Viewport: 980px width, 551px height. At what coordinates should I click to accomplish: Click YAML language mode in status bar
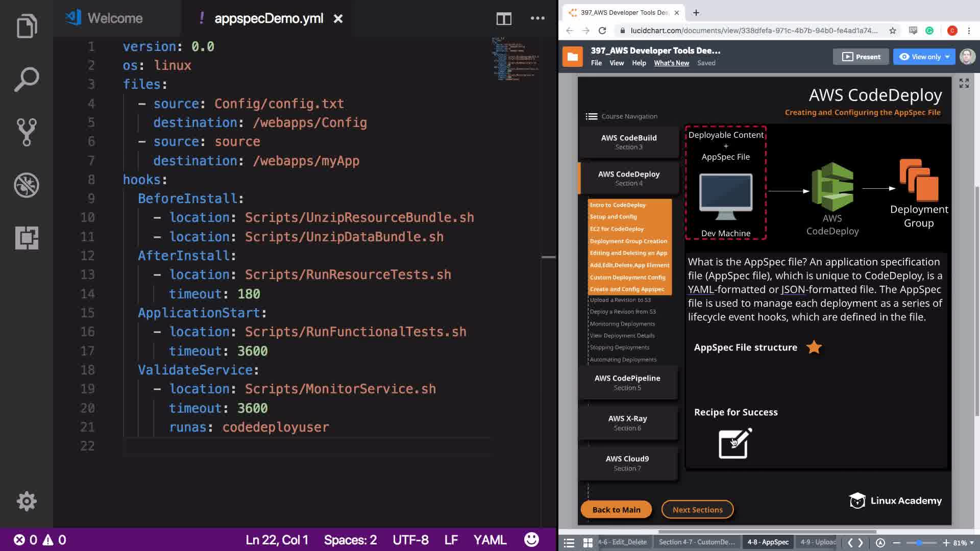(489, 540)
